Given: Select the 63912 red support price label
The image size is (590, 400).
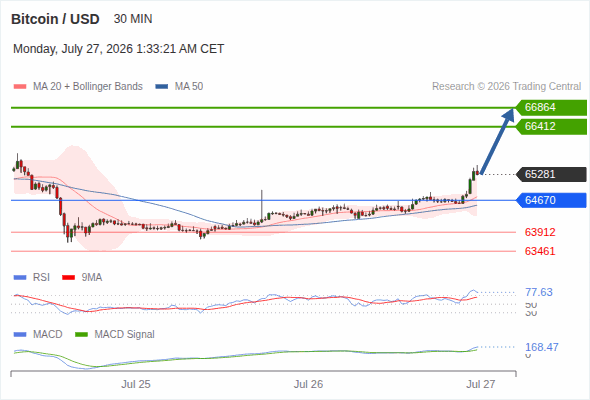Looking at the screenshot, I should click(540, 232).
